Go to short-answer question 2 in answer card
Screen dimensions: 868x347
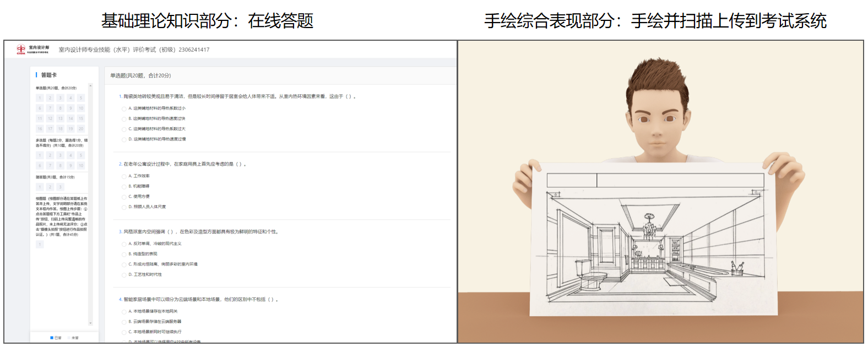click(50, 187)
